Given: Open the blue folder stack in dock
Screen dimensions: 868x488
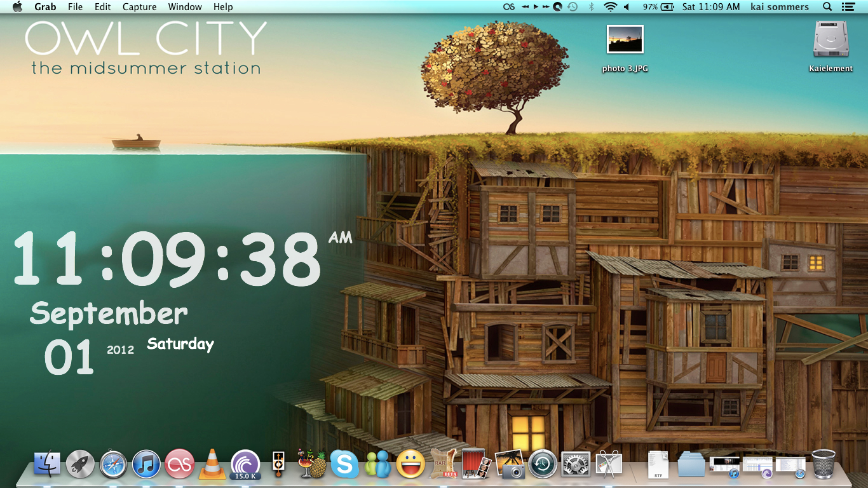Looking at the screenshot, I should point(691,464).
